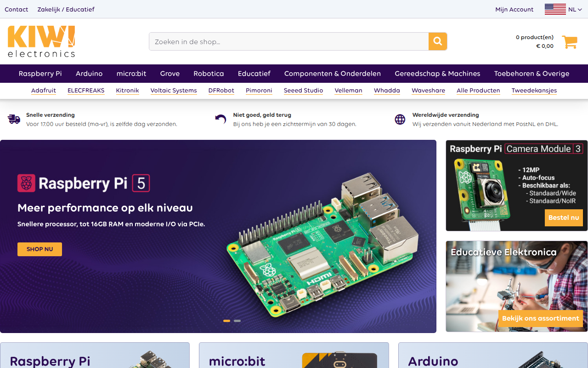Select the second carousel slide indicator
This screenshot has height=368, width=588.
pyautogui.click(x=237, y=321)
